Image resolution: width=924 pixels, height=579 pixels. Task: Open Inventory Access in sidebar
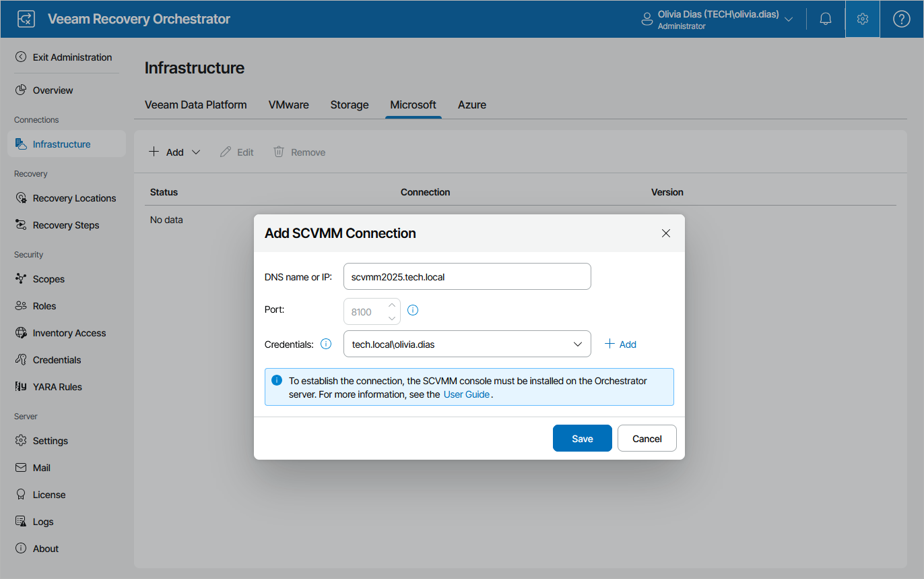click(69, 333)
